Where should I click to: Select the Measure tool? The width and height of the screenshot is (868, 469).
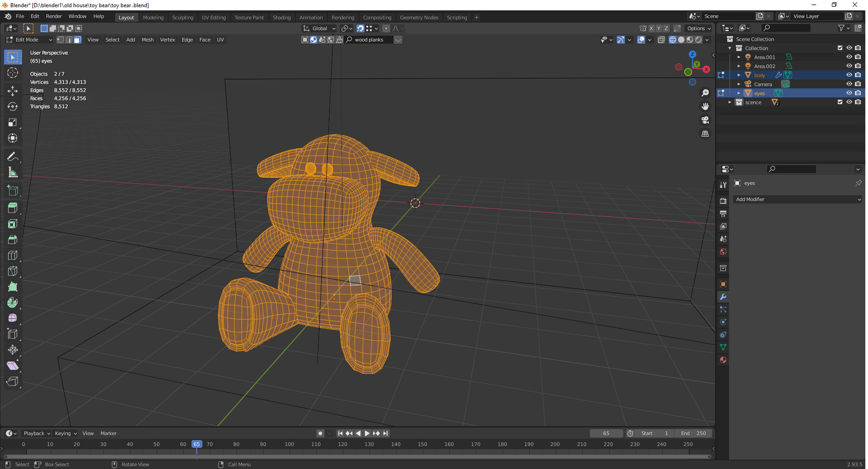click(x=13, y=172)
